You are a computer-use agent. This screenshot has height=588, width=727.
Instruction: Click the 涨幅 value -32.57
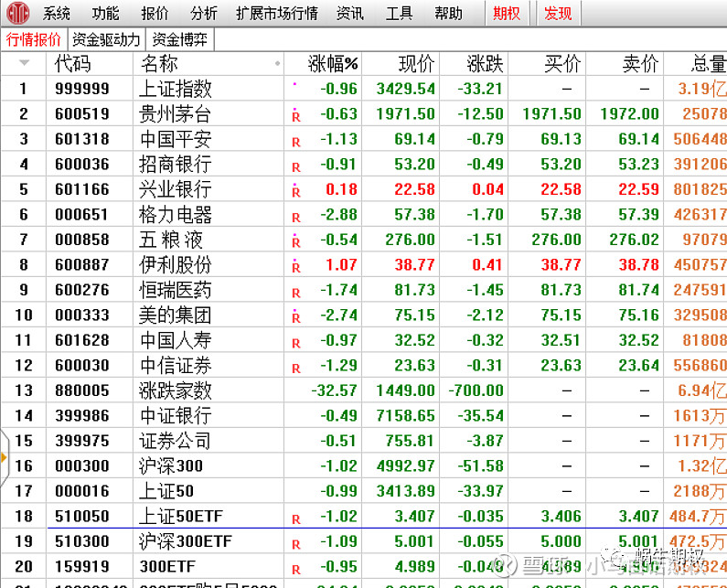click(x=335, y=390)
